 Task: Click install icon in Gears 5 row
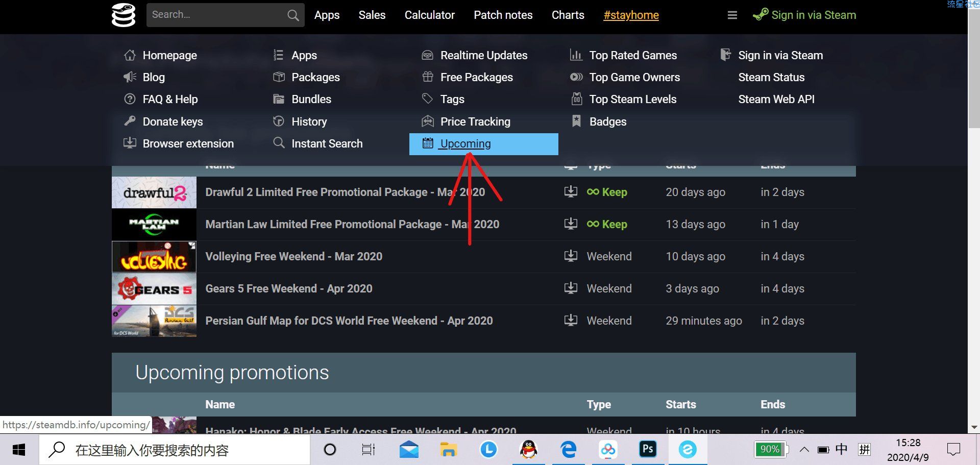[571, 288]
